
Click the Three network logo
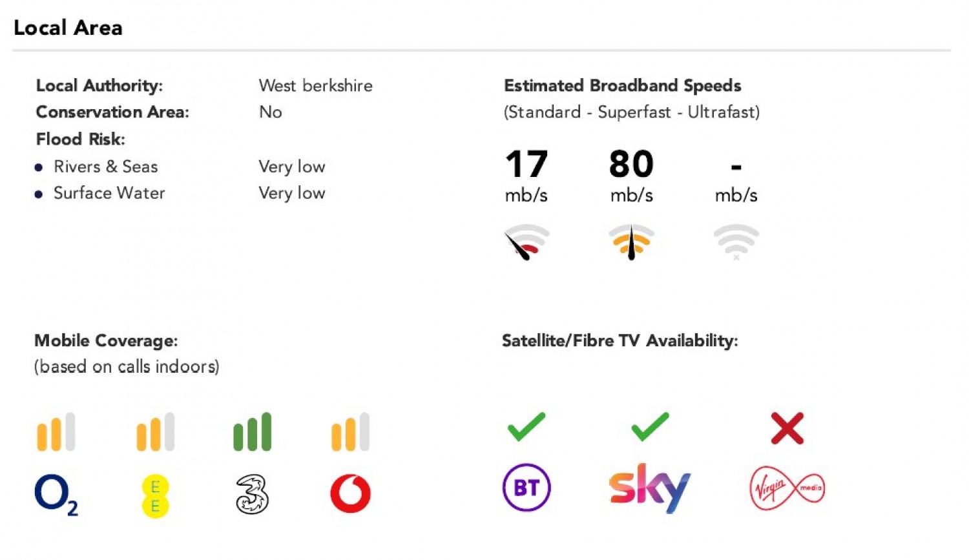click(x=252, y=494)
